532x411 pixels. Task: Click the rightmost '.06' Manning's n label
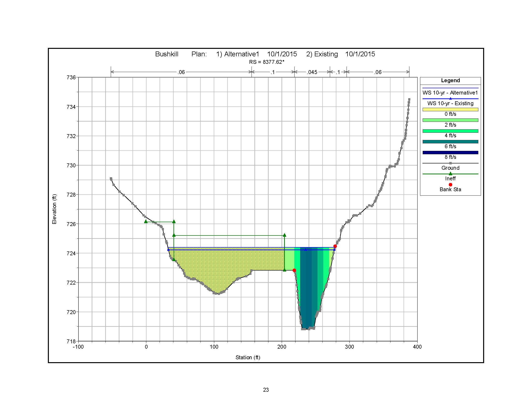(378, 72)
